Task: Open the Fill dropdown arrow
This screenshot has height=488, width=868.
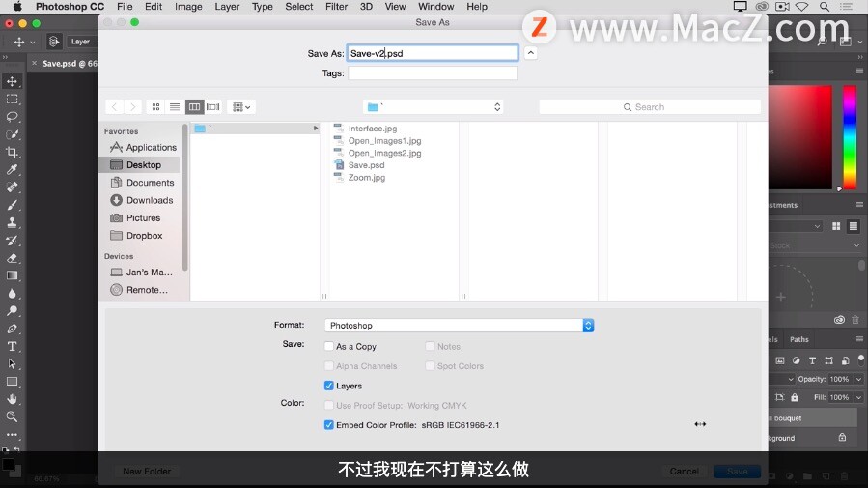Action: click(858, 398)
